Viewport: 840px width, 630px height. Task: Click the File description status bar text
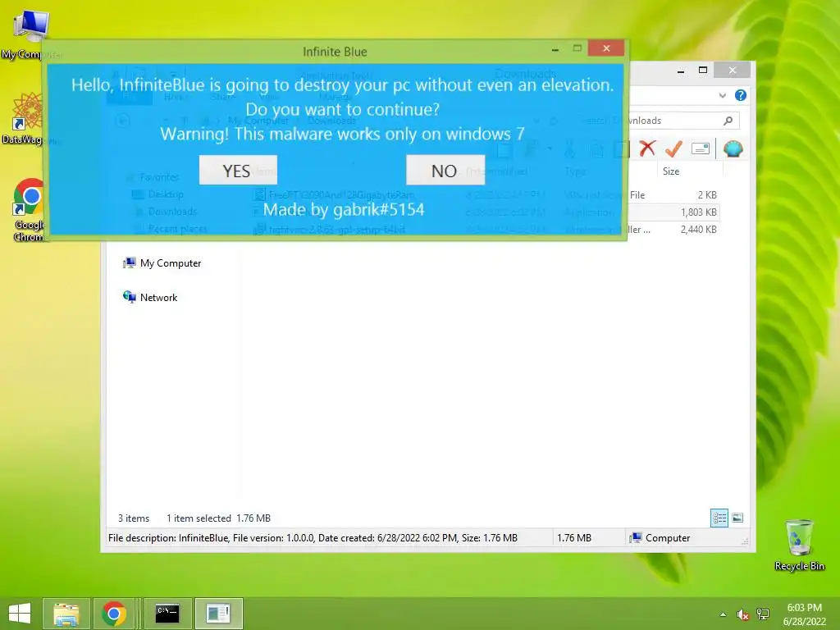pos(313,538)
